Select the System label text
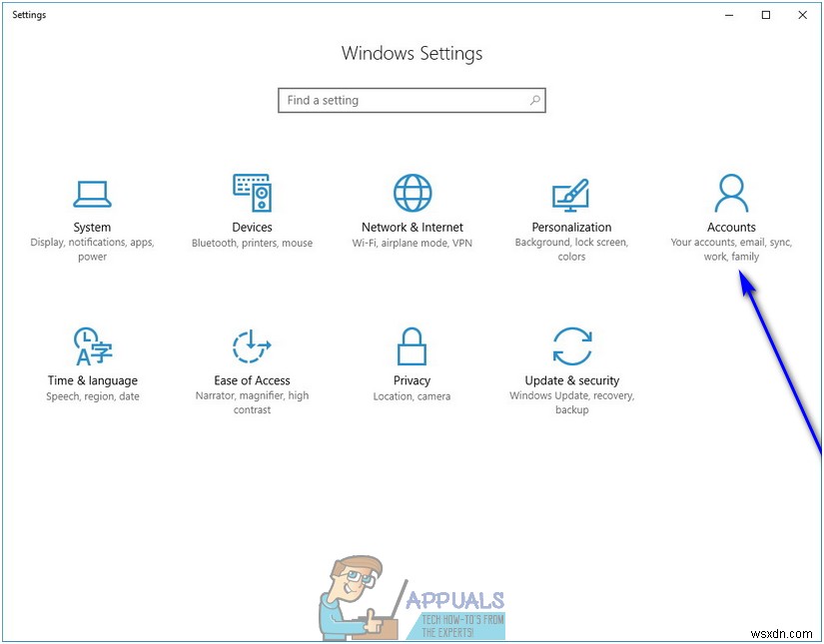Screen dimensions: 824x644 pos(92,228)
